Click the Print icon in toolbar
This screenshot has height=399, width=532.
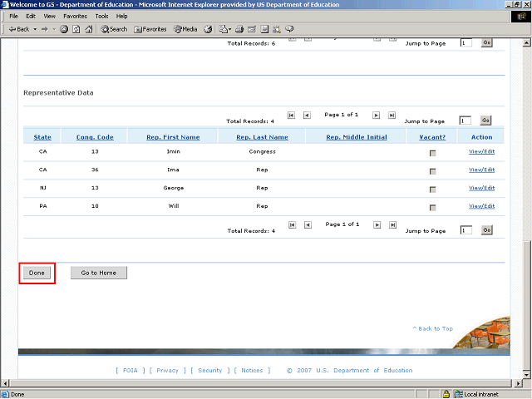pos(238,29)
